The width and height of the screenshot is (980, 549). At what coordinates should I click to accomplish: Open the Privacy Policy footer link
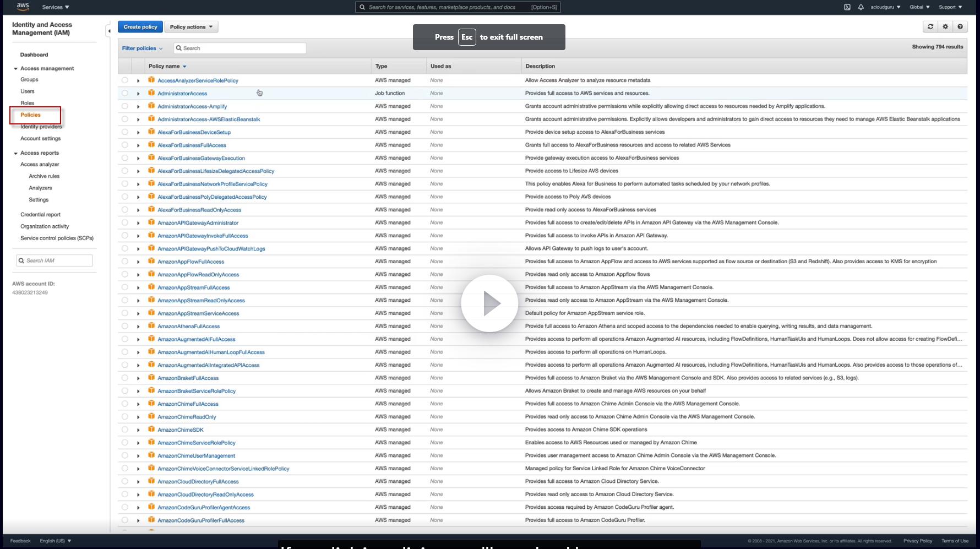[x=918, y=541]
